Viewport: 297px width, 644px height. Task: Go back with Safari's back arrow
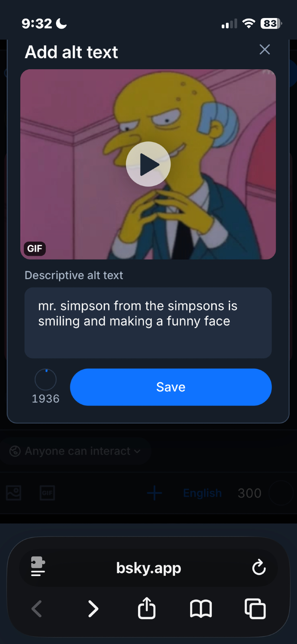point(37,609)
